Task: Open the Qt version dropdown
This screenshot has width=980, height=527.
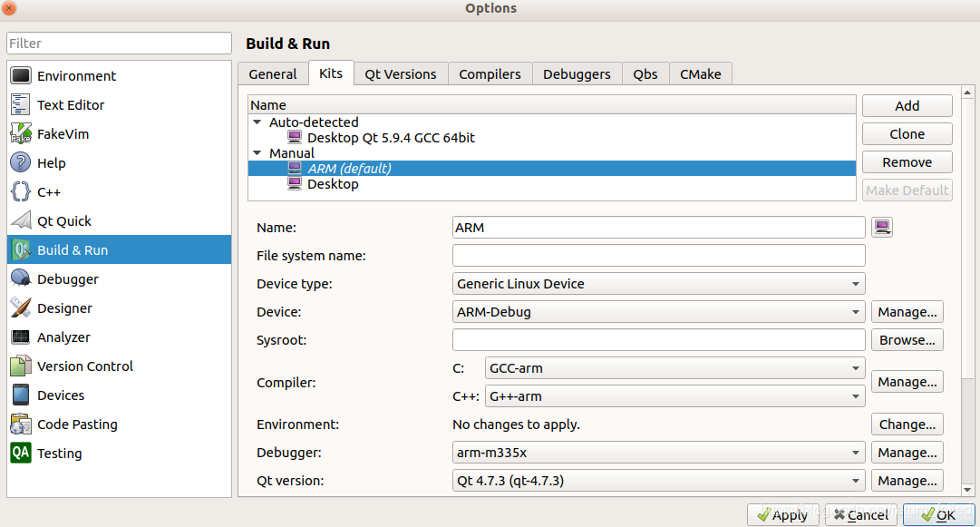Action: 659,481
